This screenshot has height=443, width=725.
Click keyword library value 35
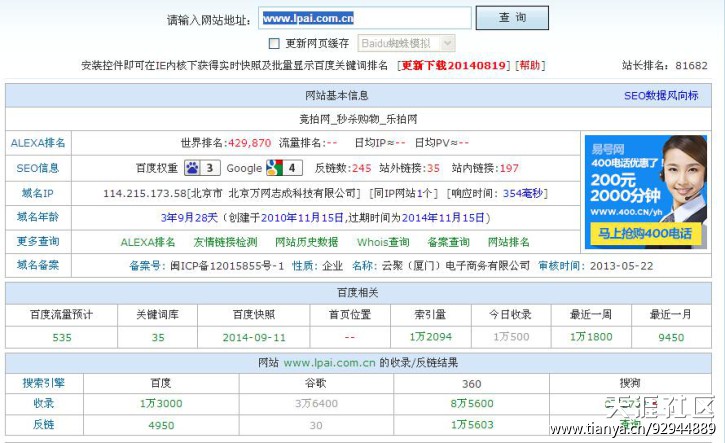(x=158, y=338)
